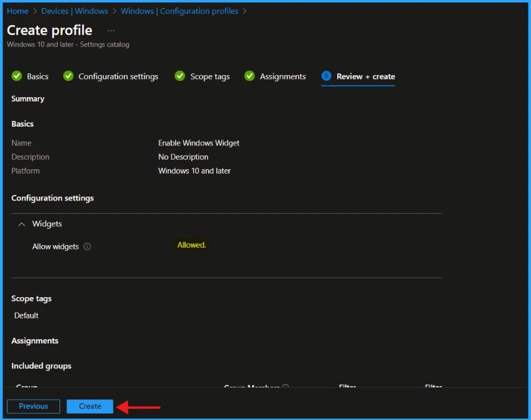Screen dimensions: 531x420
Task: Open Windows | Configuration profiles breadcrumb
Action: point(179,11)
